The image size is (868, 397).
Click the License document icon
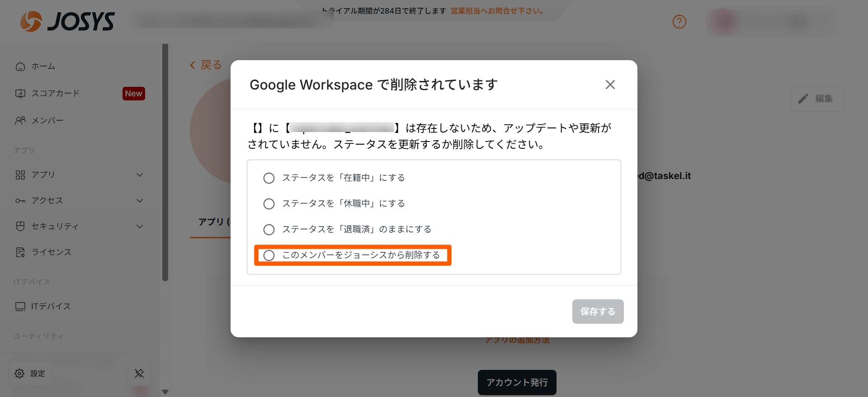pos(20,252)
